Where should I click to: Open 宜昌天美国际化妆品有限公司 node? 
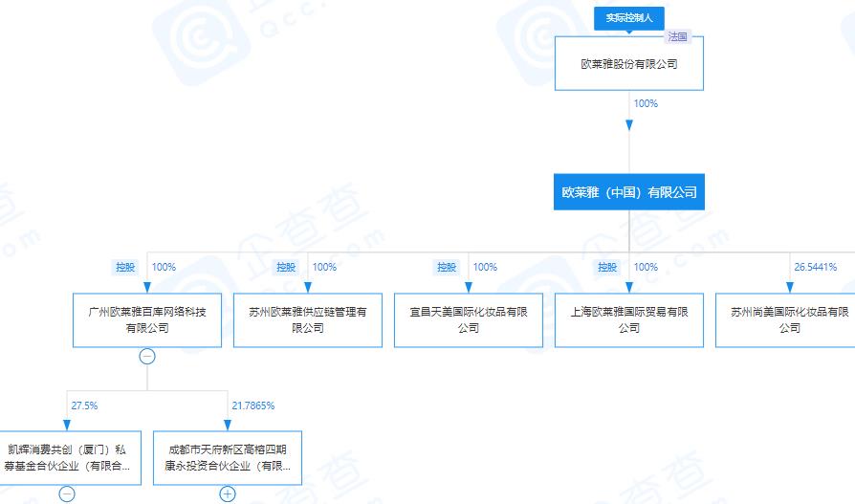tap(469, 320)
